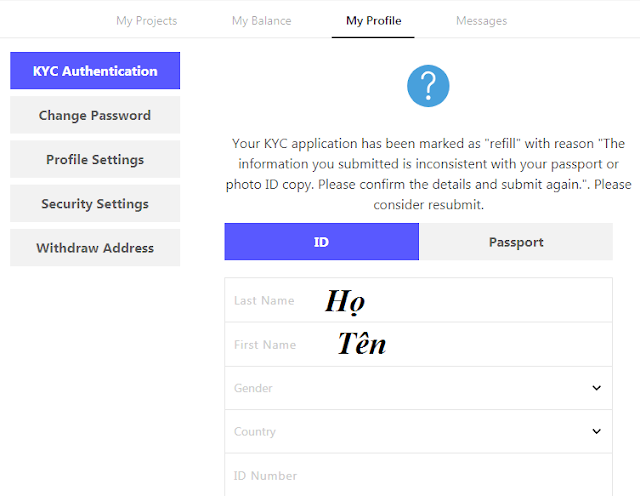Open the Withdraw Address section
640x496 pixels.
95,247
